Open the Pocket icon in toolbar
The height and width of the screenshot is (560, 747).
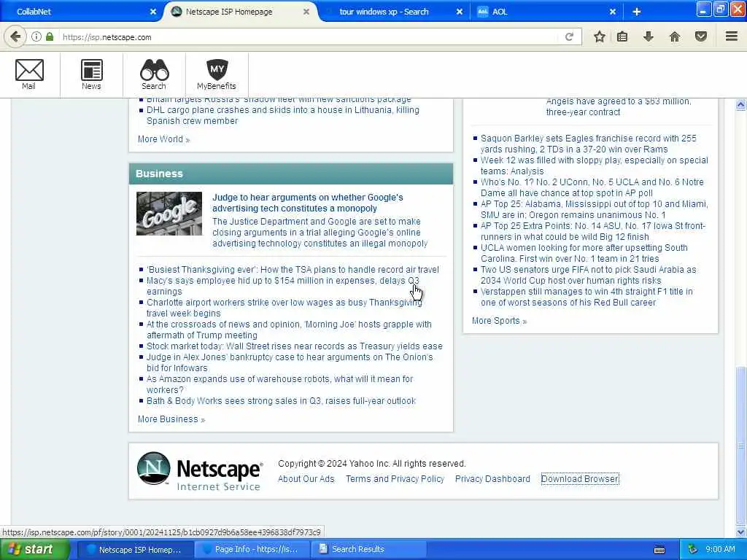701,36
